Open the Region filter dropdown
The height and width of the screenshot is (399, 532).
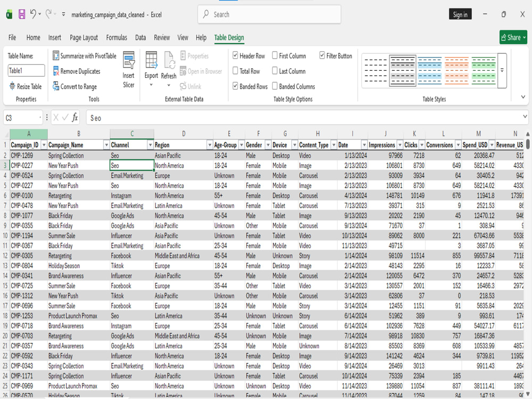point(209,145)
